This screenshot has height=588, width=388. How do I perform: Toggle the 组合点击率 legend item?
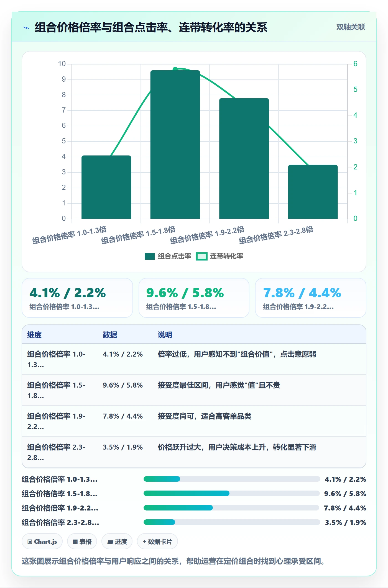click(168, 256)
